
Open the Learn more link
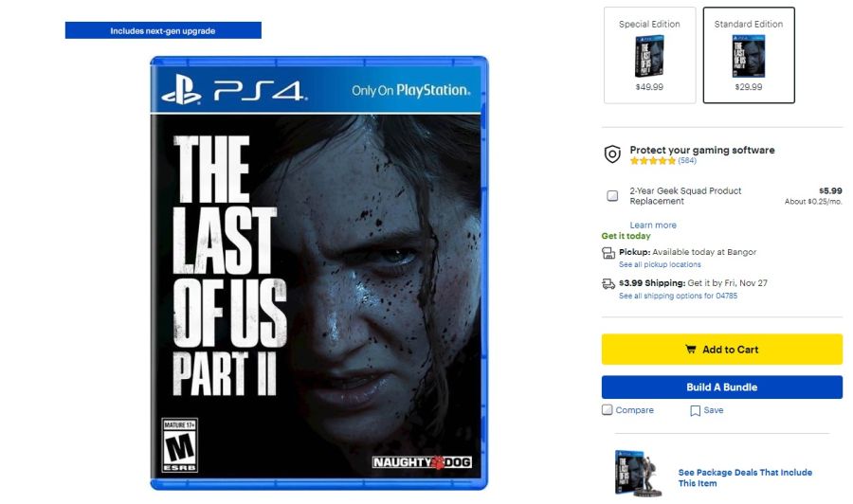tap(653, 225)
